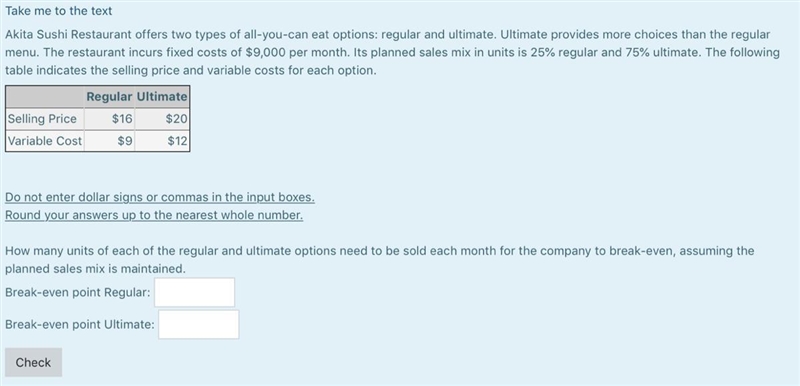Select the Ultimate column header in table

162,97
